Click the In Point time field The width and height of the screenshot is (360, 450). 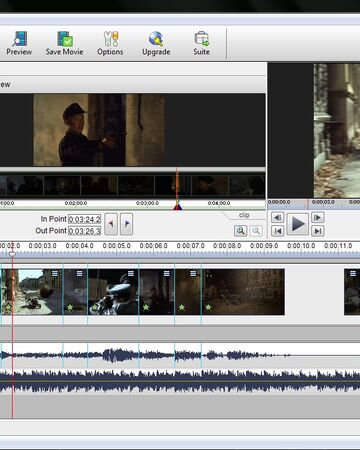click(84, 219)
